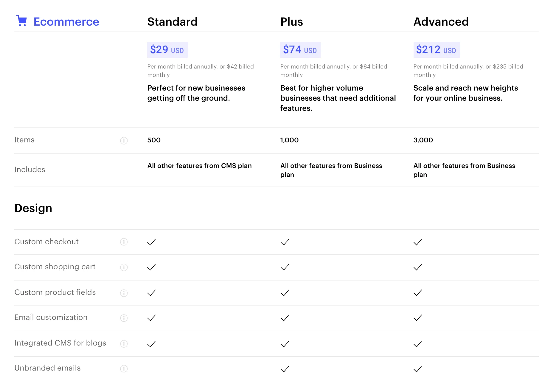The height and width of the screenshot is (392, 556).
Task: Click the Design section heading
Action: tap(33, 208)
